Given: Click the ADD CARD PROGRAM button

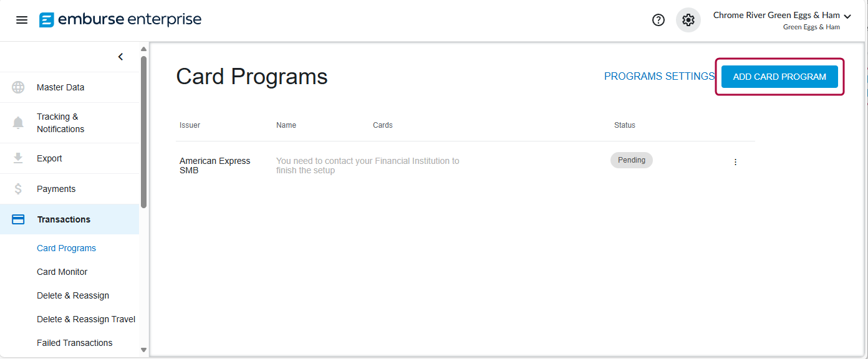Looking at the screenshot, I should (x=779, y=76).
